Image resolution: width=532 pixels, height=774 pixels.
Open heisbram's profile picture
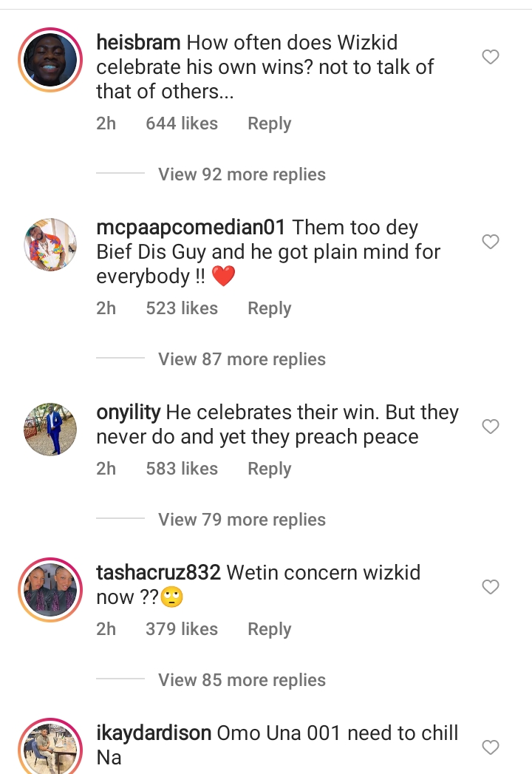point(50,60)
